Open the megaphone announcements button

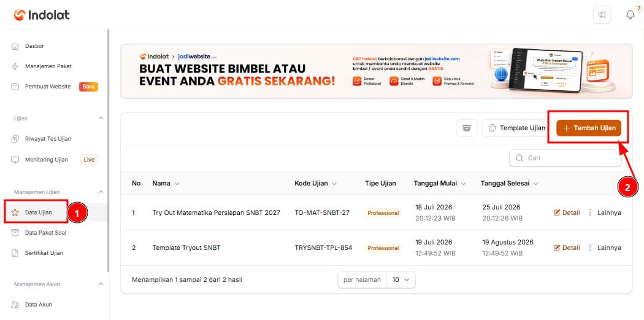(x=602, y=15)
